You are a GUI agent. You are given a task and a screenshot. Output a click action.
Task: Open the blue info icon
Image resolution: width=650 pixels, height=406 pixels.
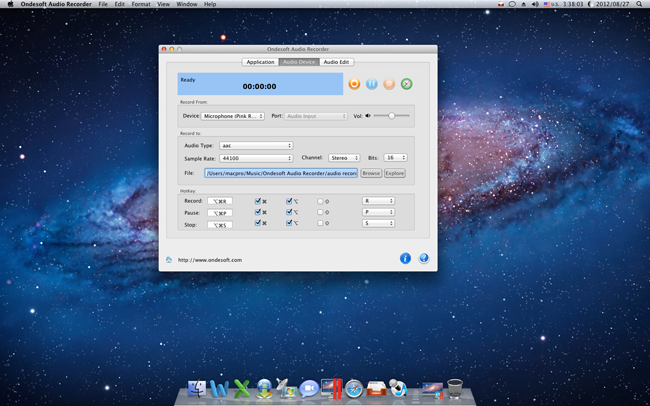click(405, 258)
